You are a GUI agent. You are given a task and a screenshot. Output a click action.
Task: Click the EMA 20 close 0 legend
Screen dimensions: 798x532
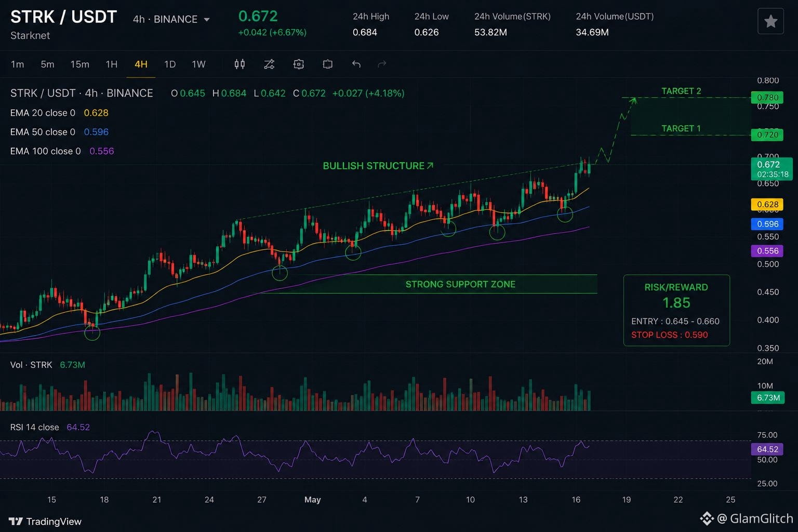tap(43, 113)
